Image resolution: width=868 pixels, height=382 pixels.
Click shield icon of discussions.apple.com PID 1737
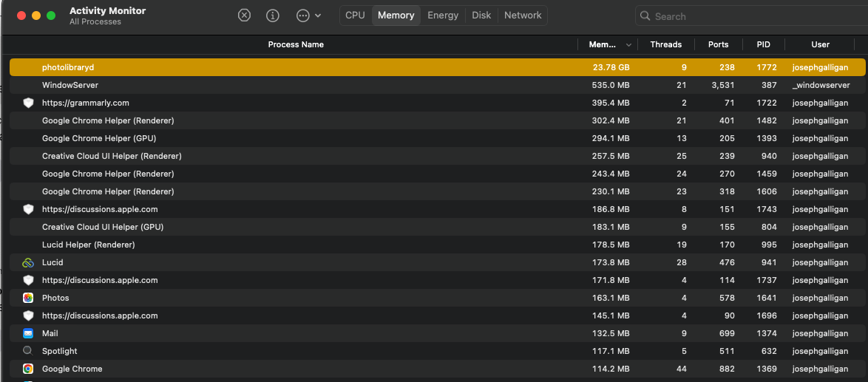coord(28,280)
